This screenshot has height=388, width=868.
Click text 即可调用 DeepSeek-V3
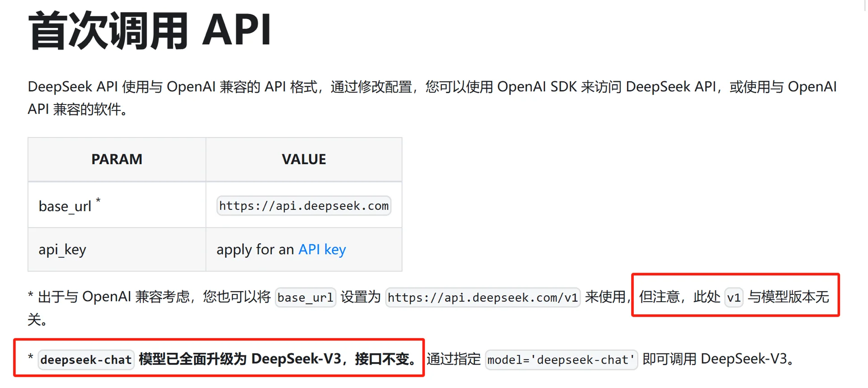point(715,359)
